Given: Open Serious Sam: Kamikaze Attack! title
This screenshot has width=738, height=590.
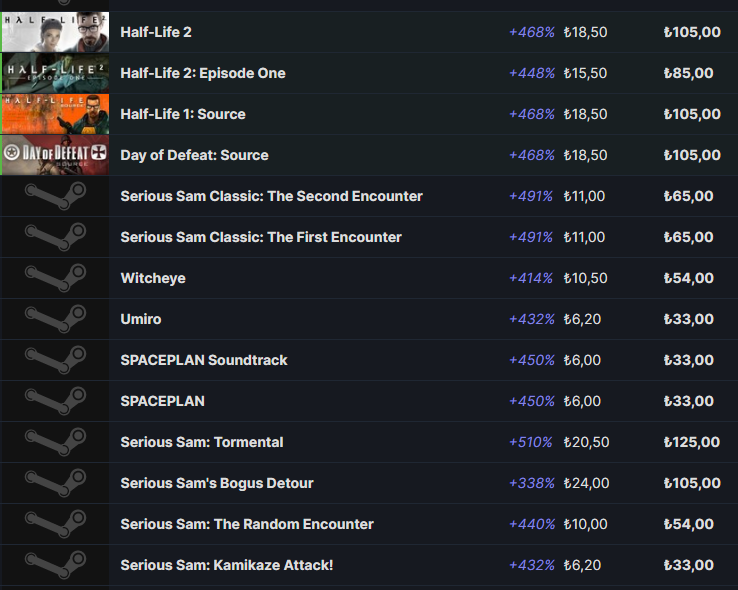Looking at the screenshot, I should (x=227, y=565).
